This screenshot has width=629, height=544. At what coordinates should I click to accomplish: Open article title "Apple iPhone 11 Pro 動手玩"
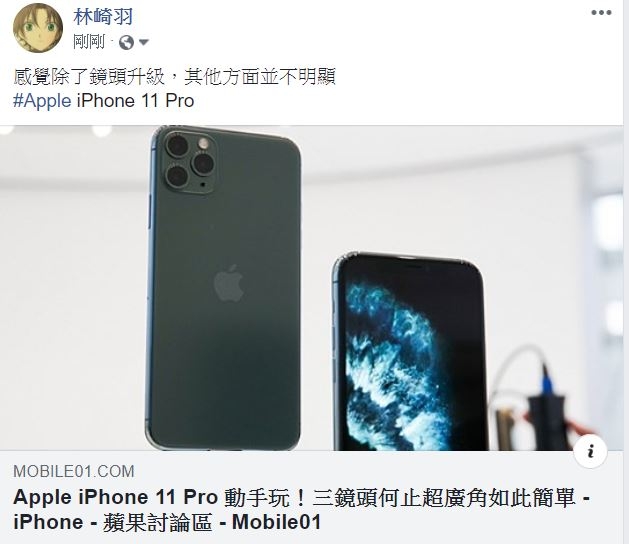click(151, 497)
